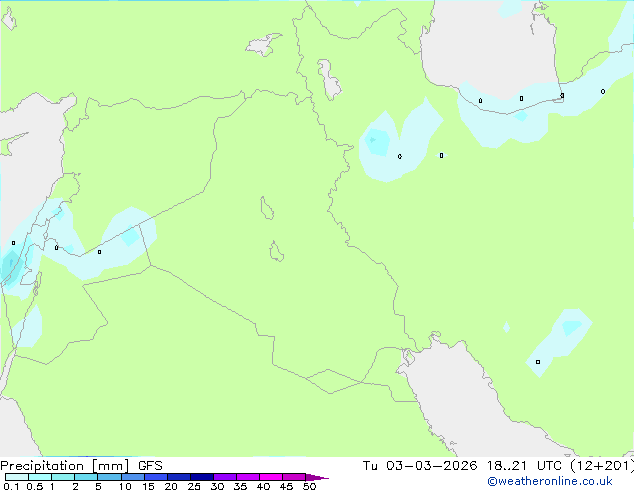Click the purple arrow beyond 50 on legend

click(317, 477)
